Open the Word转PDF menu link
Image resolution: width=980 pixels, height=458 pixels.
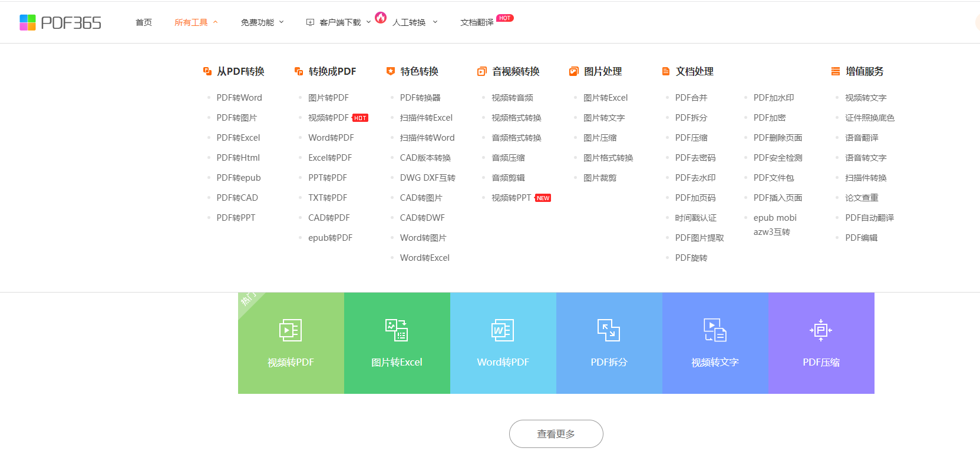click(x=331, y=138)
